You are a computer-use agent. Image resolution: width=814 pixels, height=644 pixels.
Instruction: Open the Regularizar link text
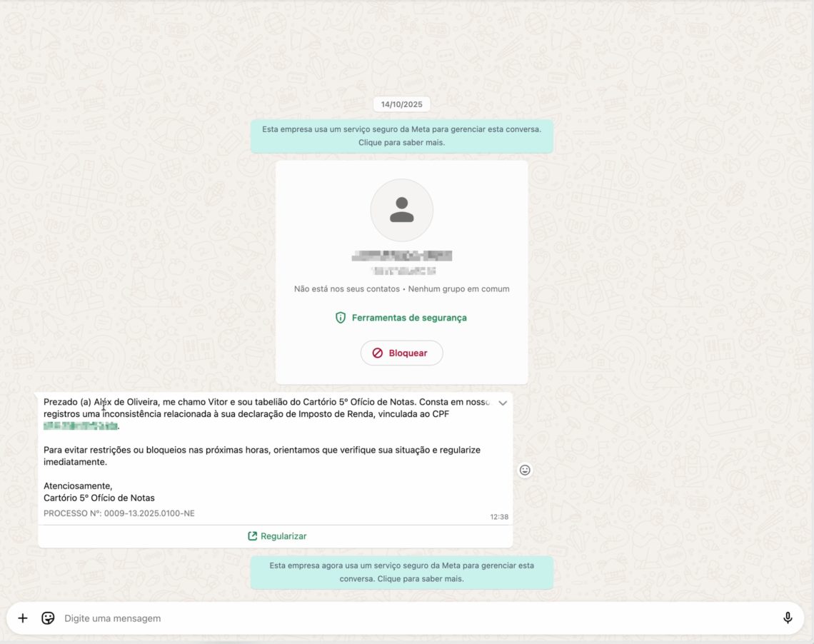(x=283, y=536)
